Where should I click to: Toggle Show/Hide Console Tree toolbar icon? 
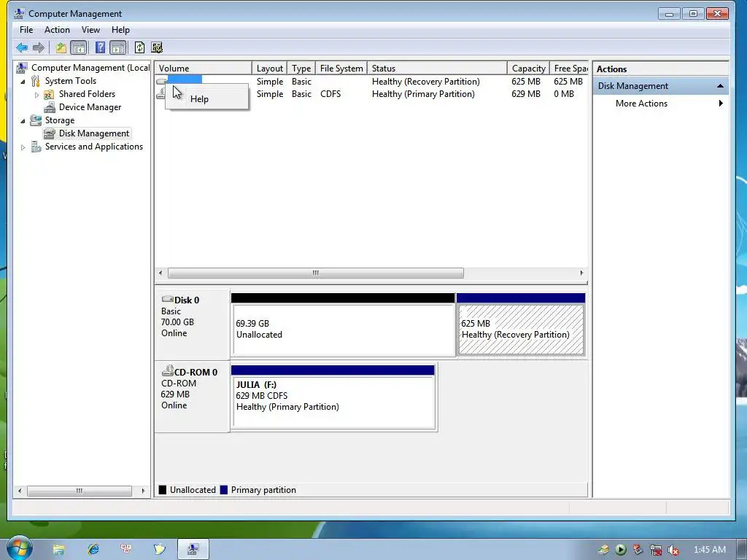[x=79, y=47]
